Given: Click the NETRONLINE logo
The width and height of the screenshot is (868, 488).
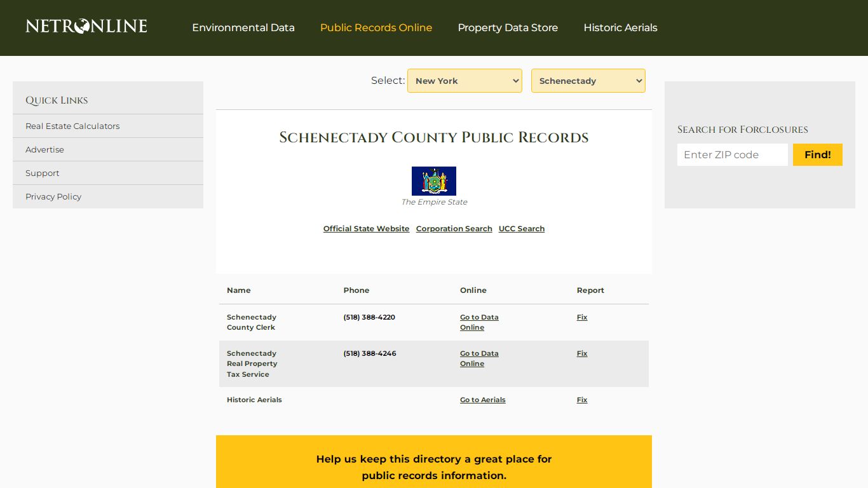Looking at the screenshot, I should click(x=86, y=26).
